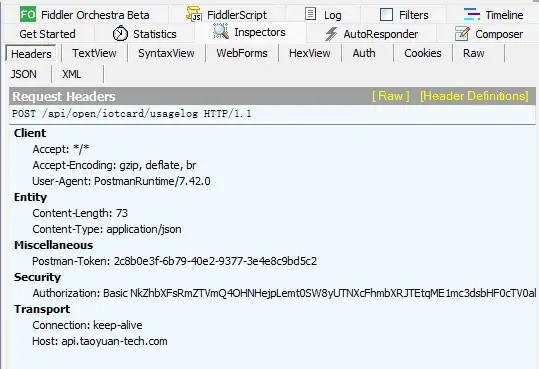
Task: Select the Miscellaneous header group
Action: click(53, 245)
